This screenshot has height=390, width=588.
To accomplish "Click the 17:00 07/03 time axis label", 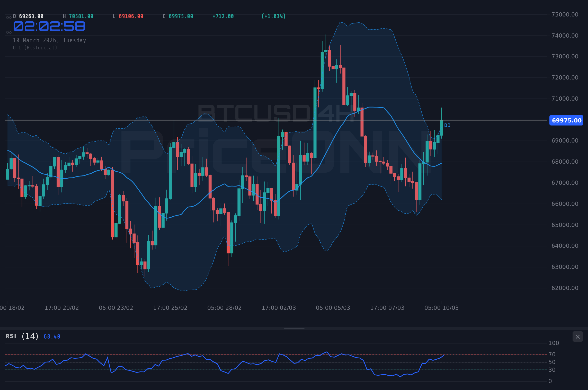I will [x=387, y=308].
